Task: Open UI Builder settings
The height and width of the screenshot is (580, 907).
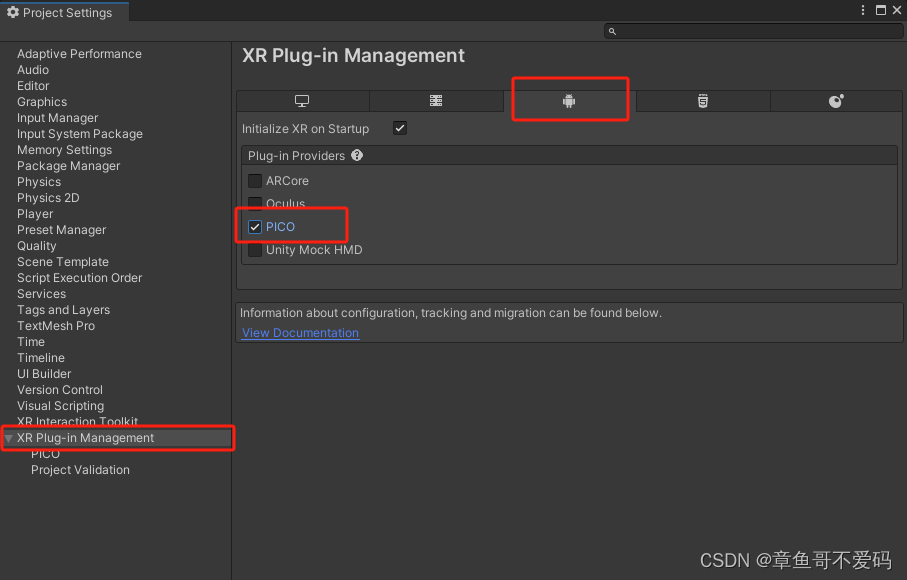Action: coord(44,374)
